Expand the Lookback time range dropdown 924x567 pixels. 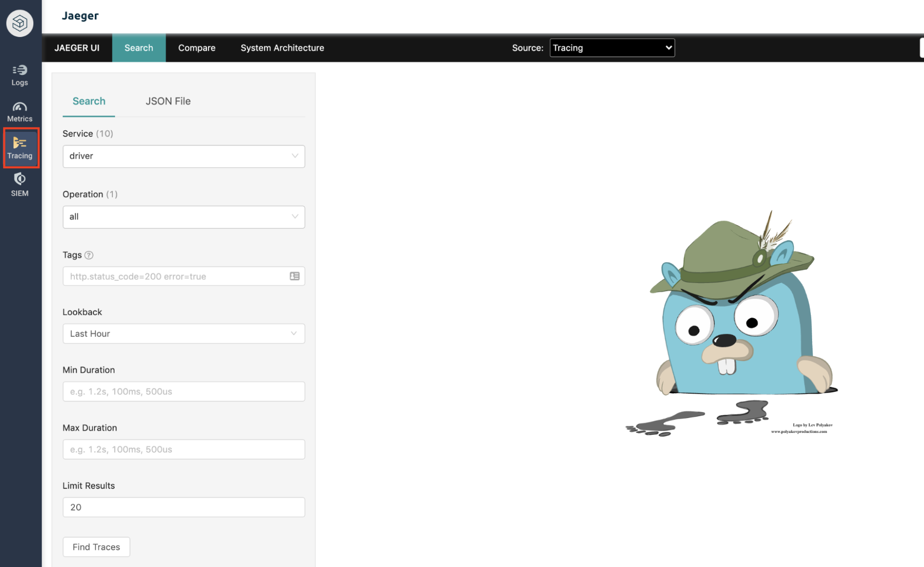(x=184, y=333)
